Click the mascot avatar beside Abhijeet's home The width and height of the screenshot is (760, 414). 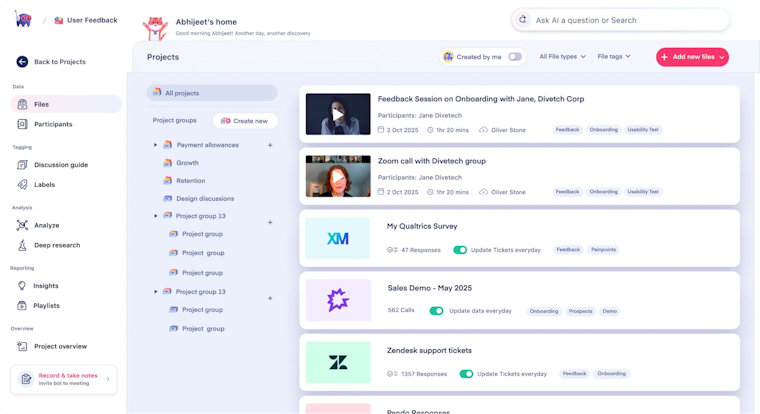pyautogui.click(x=155, y=28)
